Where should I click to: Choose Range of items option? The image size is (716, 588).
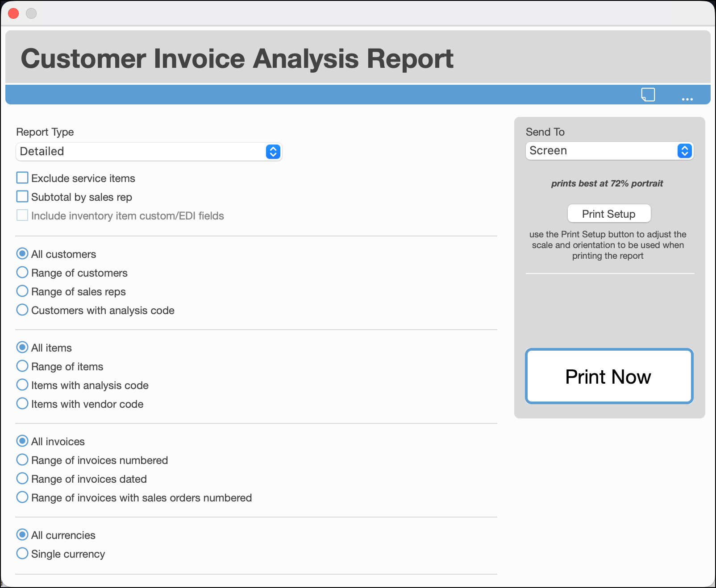[22, 366]
